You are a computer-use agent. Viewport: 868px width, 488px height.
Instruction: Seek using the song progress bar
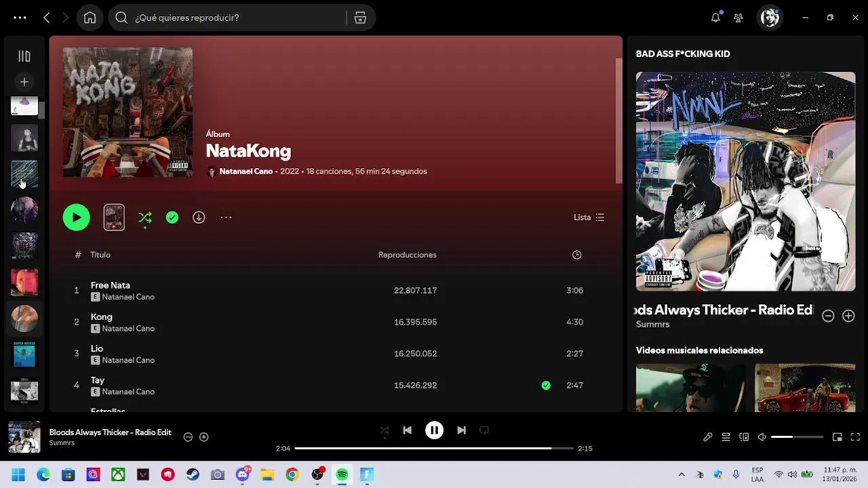(434, 448)
